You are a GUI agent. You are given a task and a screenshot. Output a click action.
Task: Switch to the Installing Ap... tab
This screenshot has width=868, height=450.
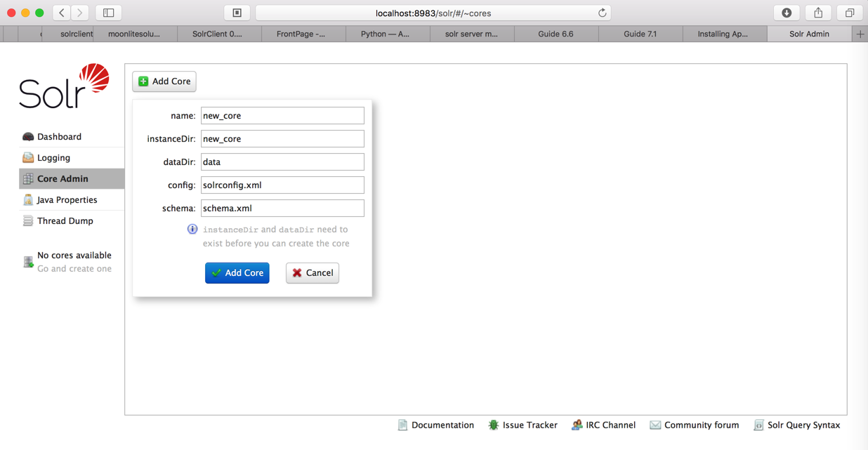[x=725, y=34]
